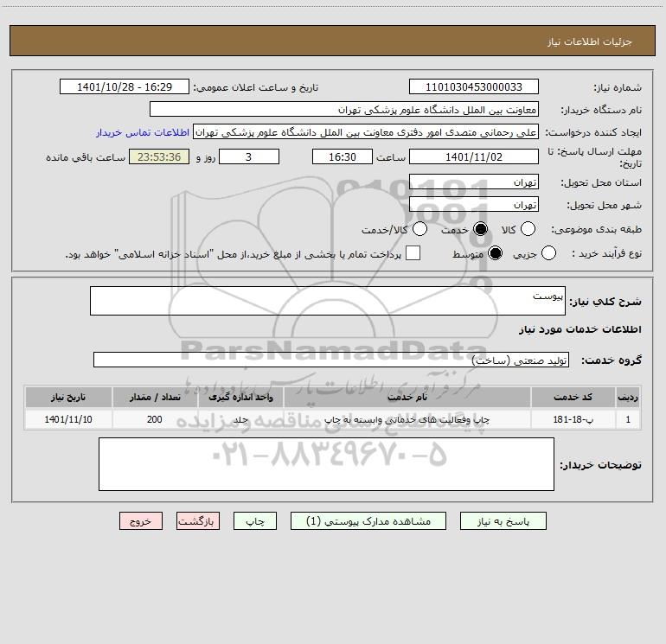Screen dimensions: 666x644
Task: Click the unit cell جلد
Action: tap(240, 419)
